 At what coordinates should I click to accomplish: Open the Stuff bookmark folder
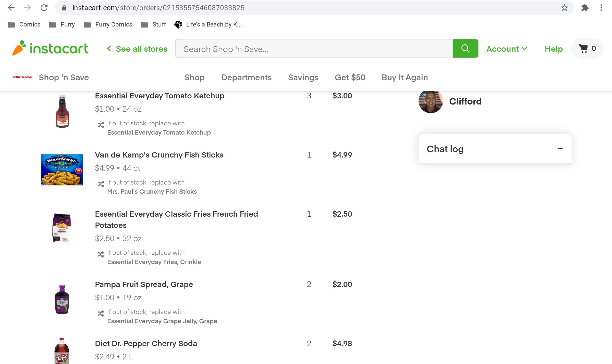pos(153,24)
